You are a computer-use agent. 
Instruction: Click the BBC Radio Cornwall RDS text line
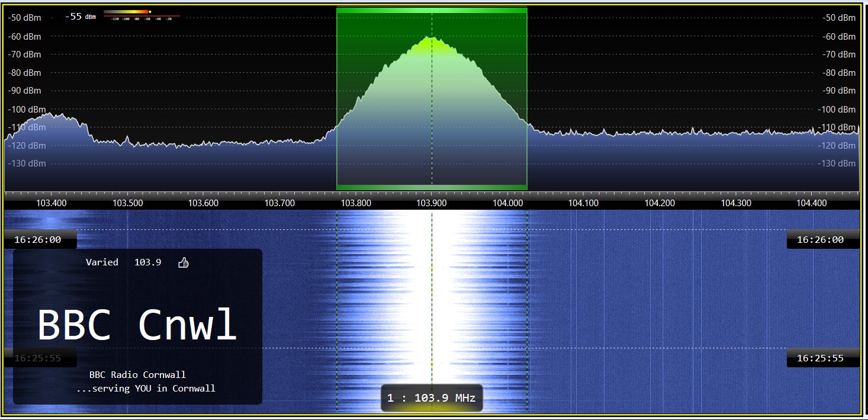point(138,374)
